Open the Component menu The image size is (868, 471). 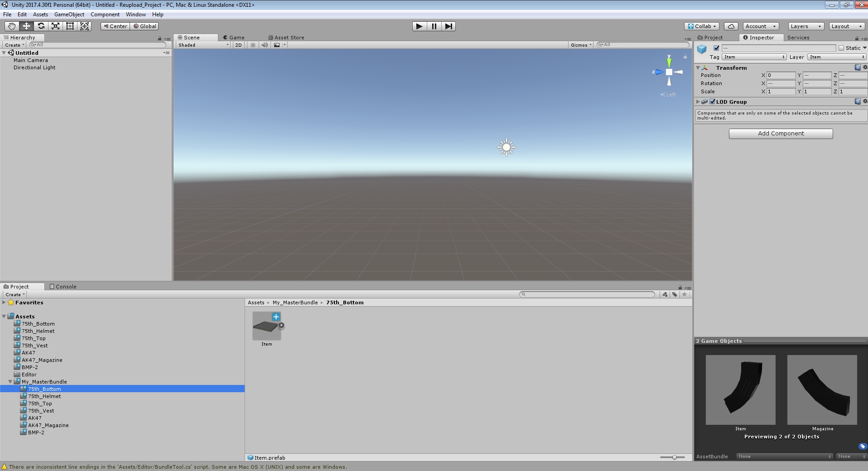coord(105,14)
